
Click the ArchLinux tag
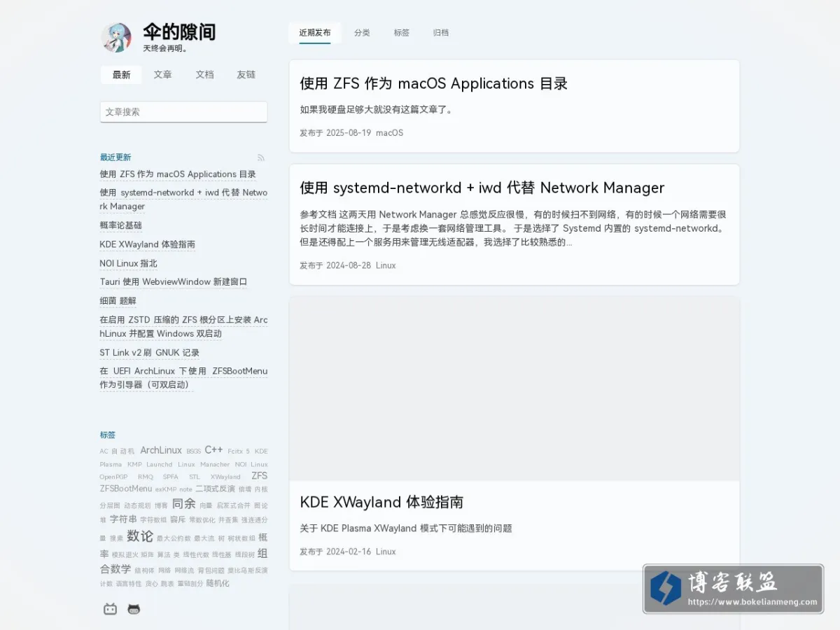click(x=161, y=450)
